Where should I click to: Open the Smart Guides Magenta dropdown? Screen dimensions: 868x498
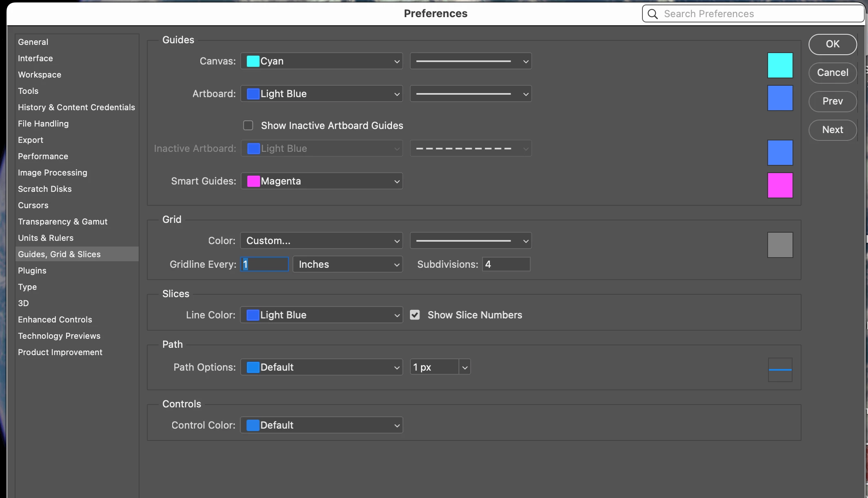point(321,181)
